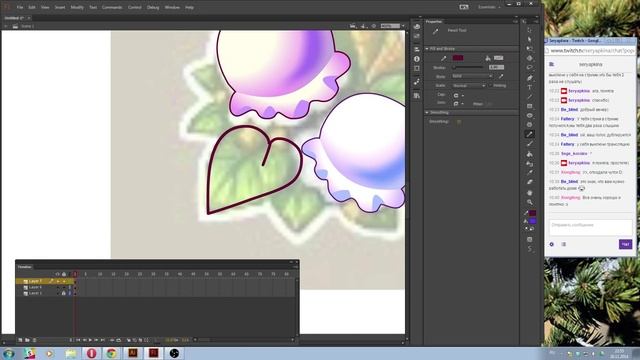The width and height of the screenshot is (640, 360).
Task: Open the Twitch chat viewer list icon
Action: tap(564, 244)
